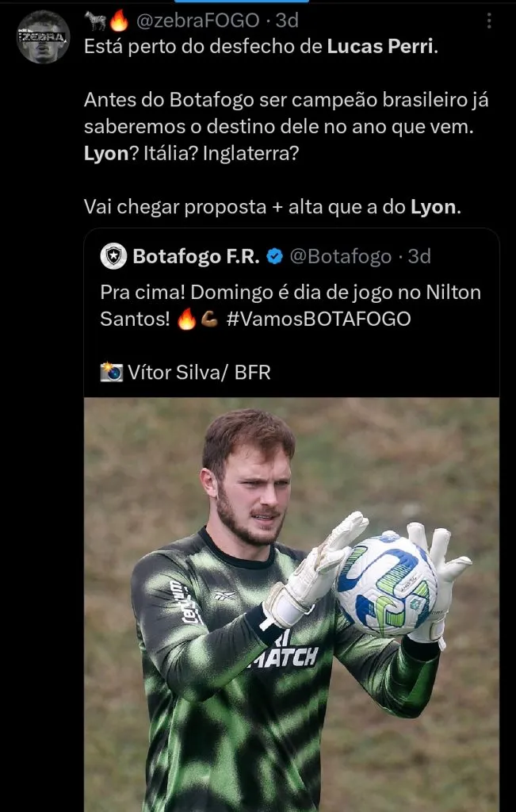
Task: Open the goalkeeper training photo
Action: [x=292, y=603]
